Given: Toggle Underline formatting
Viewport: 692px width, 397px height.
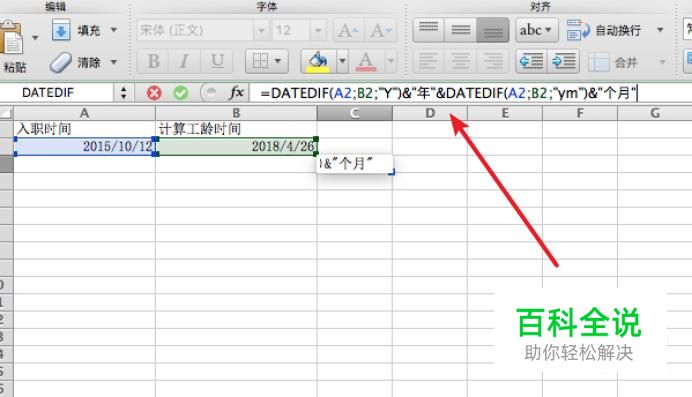Looking at the screenshot, I should tap(217, 61).
